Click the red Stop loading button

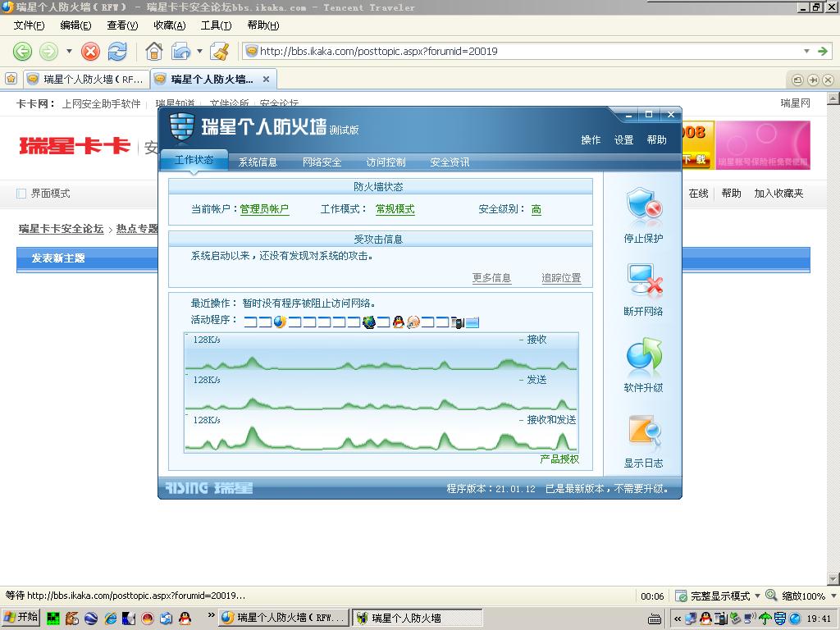pos(90,52)
